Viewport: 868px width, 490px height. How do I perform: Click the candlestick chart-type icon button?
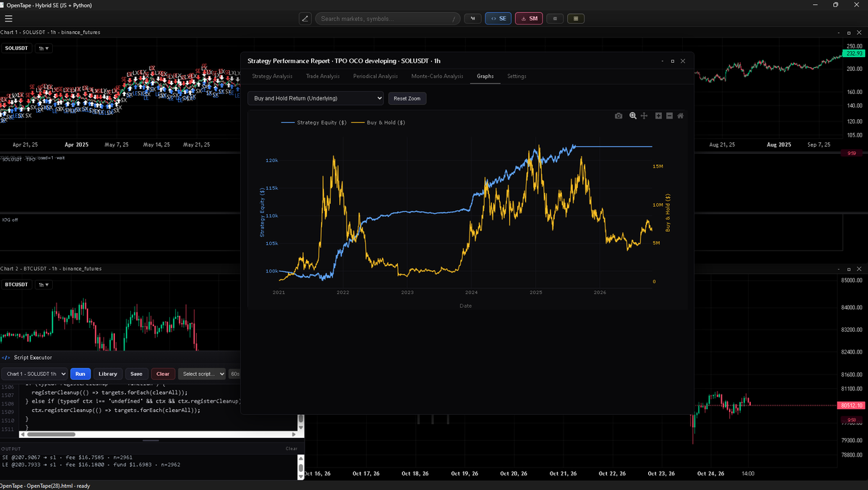tap(472, 18)
